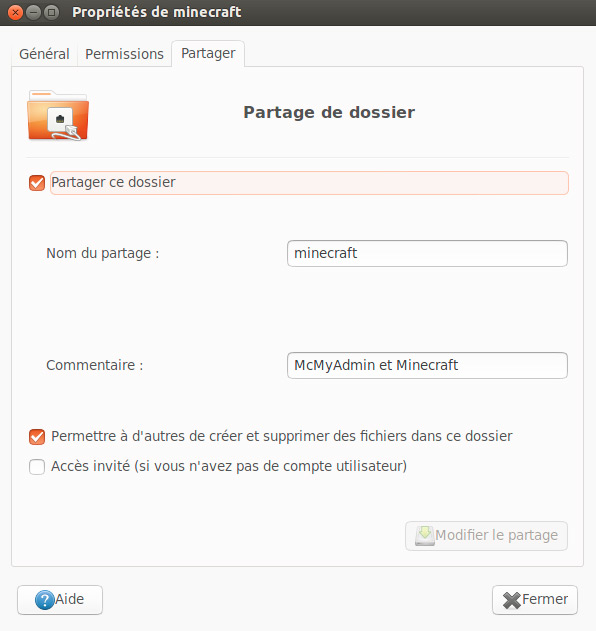Click the Propriétés de minecraft title bar
The image size is (596, 631).
coord(298,12)
